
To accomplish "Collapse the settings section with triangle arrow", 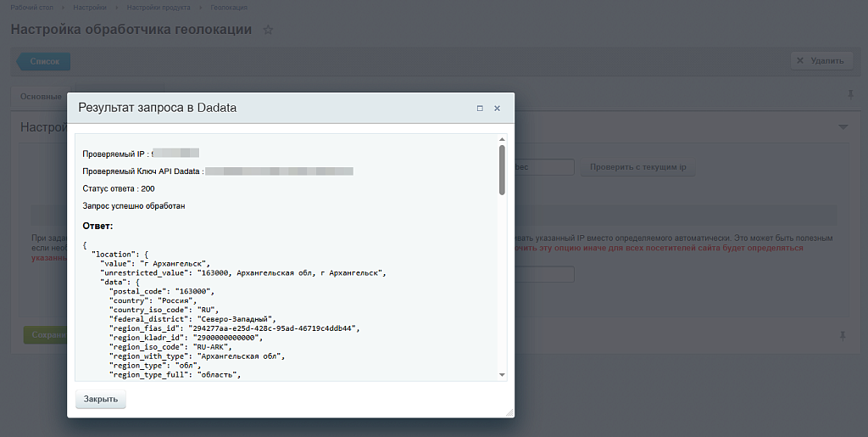I will pyautogui.click(x=843, y=127).
